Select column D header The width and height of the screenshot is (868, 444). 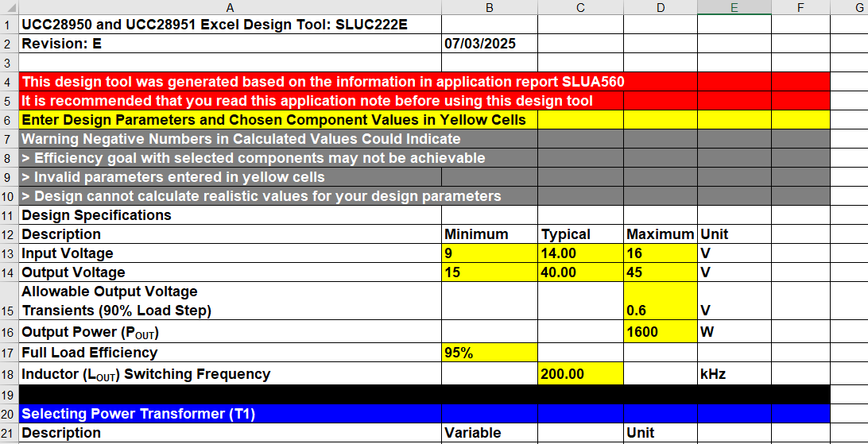click(x=661, y=7)
